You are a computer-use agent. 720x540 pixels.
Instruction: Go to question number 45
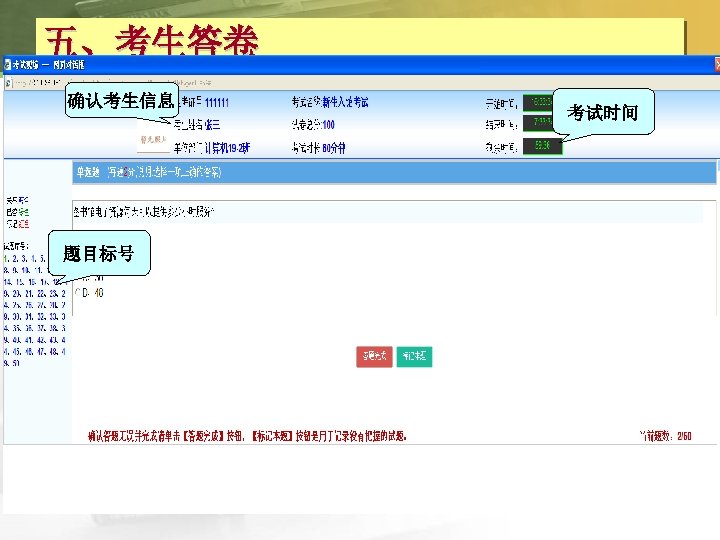point(17,352)
